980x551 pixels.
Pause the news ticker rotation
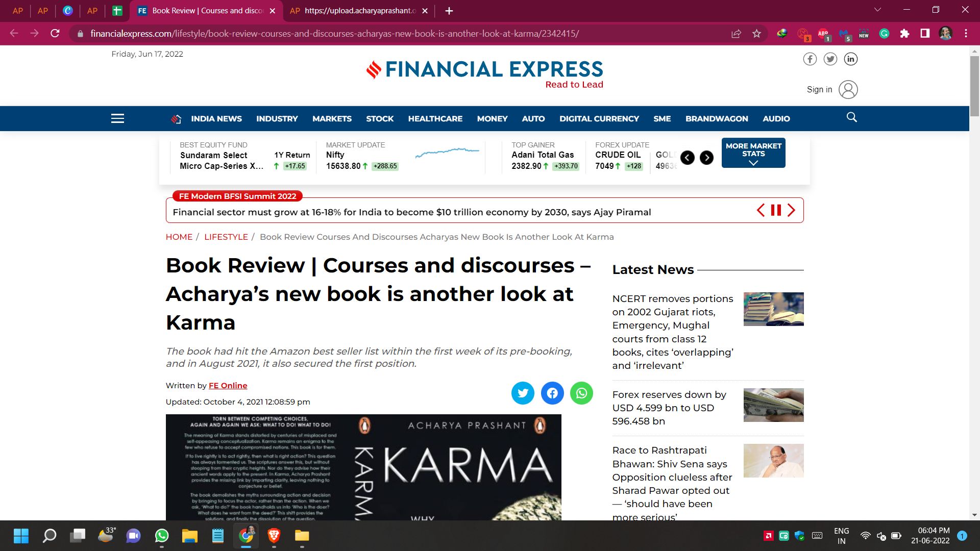click(x=776, y=210)
